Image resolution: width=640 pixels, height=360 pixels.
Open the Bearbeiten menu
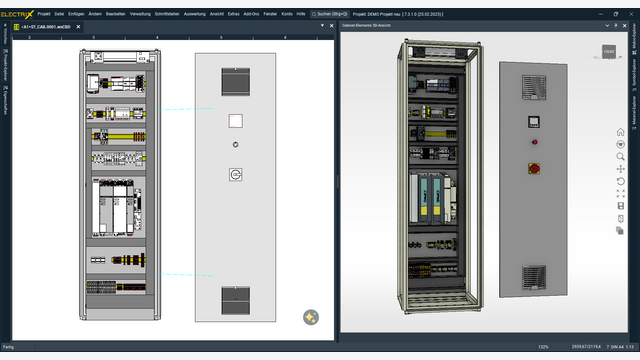[116, 14]
